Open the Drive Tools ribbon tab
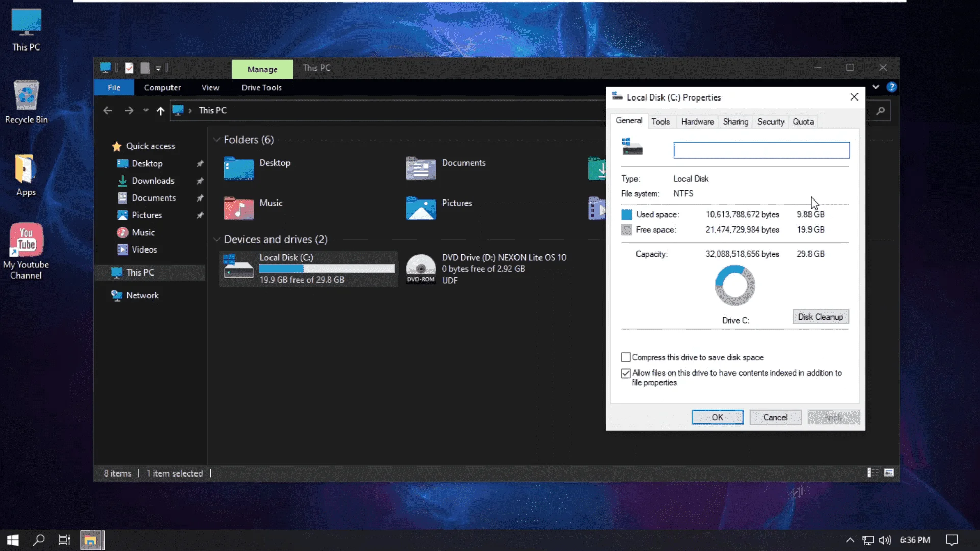This screenshot has height=551, width=980. [x=261, y=88]
